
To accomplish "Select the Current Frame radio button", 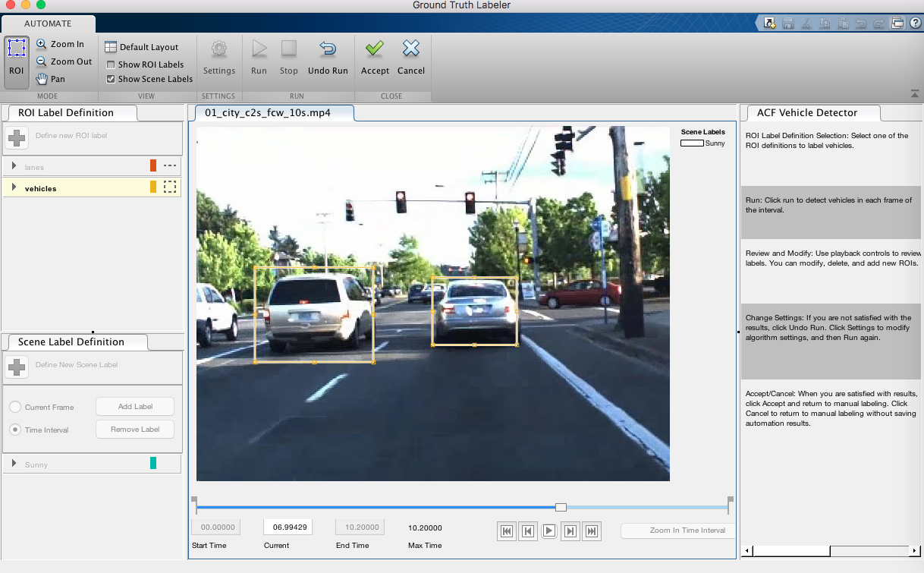I will (15, 408).
